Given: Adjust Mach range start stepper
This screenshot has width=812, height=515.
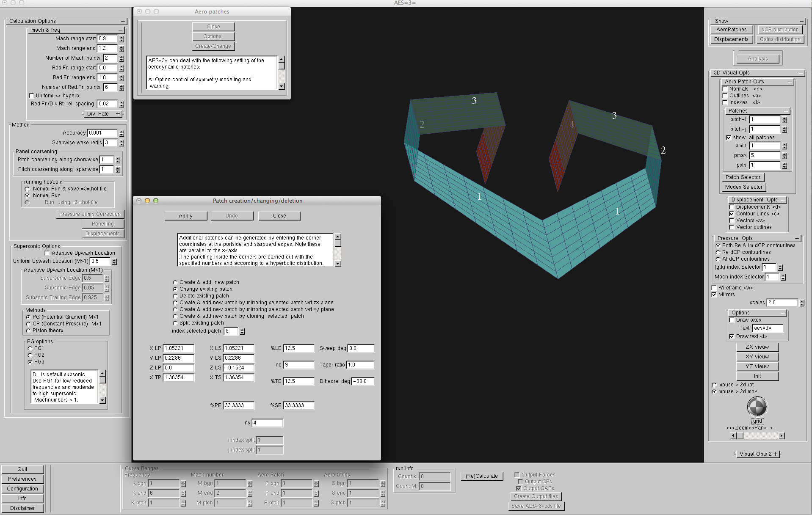Looking at the screenshot, I should tap(122, 39).
